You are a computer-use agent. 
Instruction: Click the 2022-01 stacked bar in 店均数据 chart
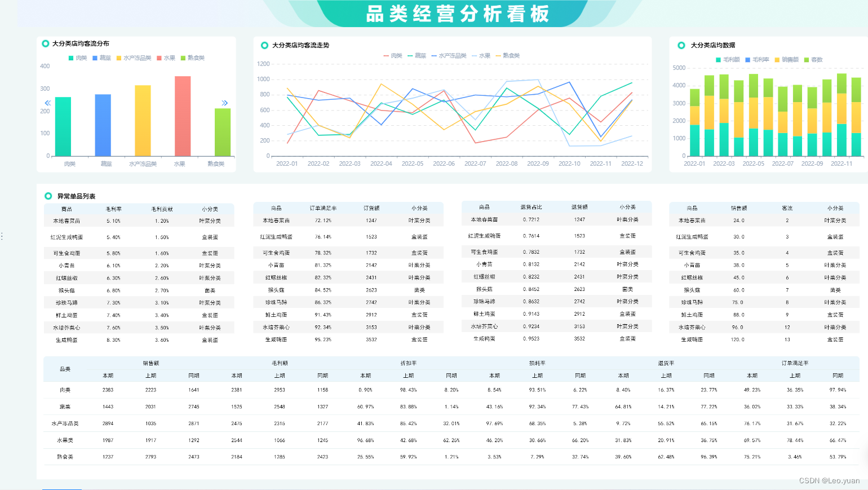(x=694, y=122)
